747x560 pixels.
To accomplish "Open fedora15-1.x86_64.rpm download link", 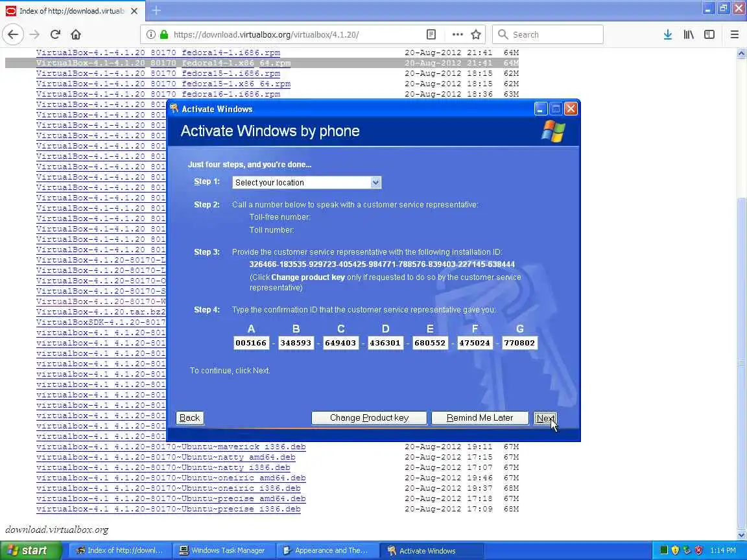I will tap(163, 84).
